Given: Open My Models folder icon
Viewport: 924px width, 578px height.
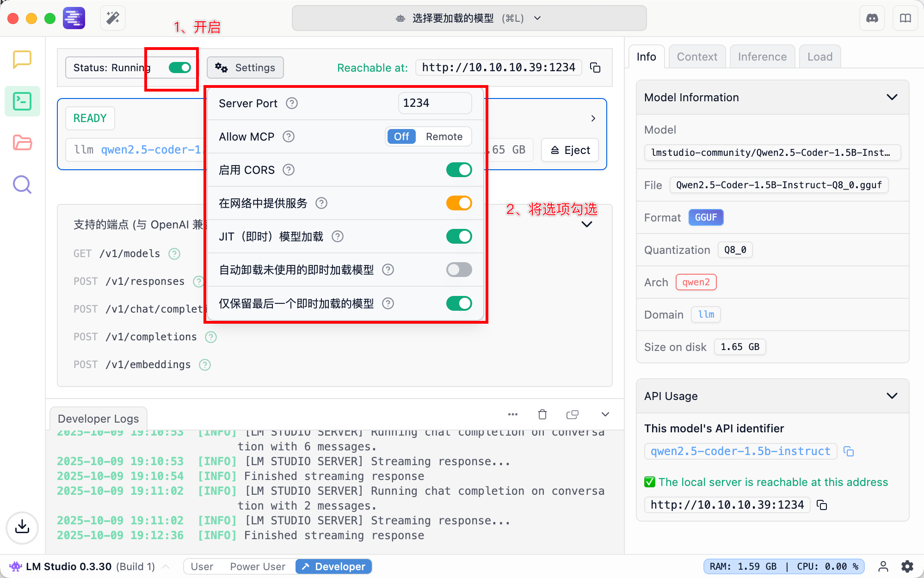Looking at the screenshot, I should click(x=22, y=143).
